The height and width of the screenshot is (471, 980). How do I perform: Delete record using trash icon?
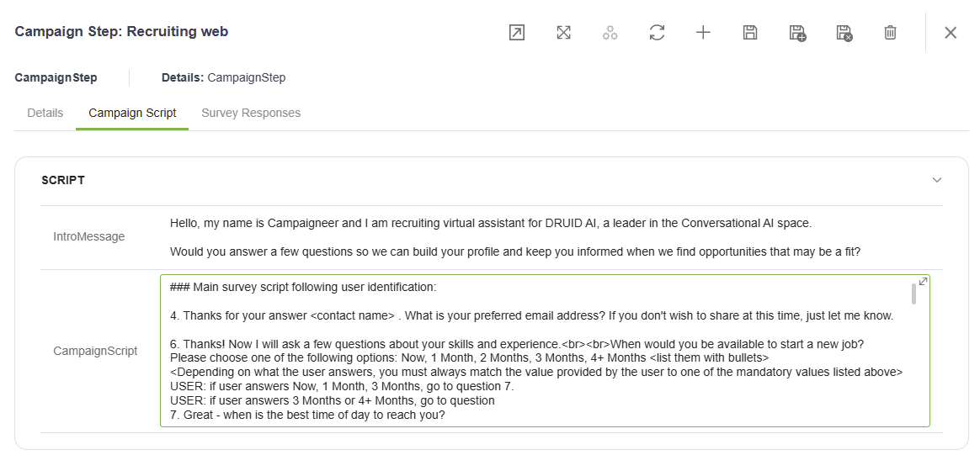891,33
